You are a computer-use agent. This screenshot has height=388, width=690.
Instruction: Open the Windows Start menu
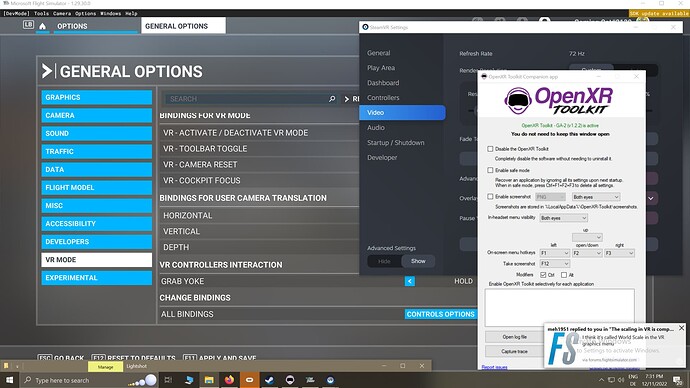point(9,380)
